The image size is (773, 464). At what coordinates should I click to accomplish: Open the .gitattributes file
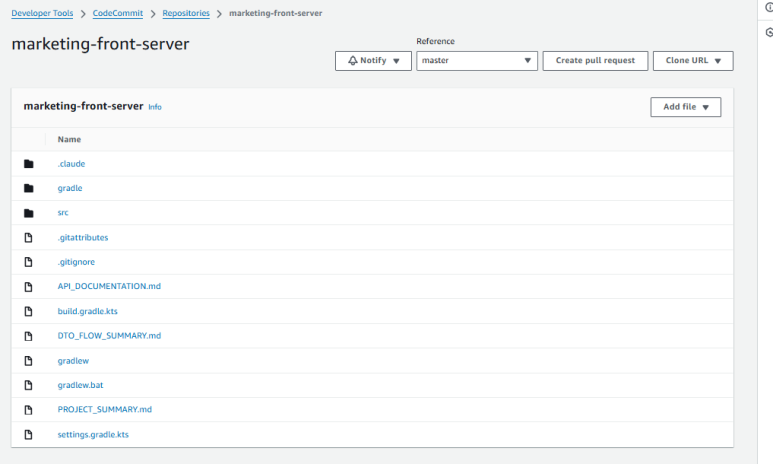(83, 237)
